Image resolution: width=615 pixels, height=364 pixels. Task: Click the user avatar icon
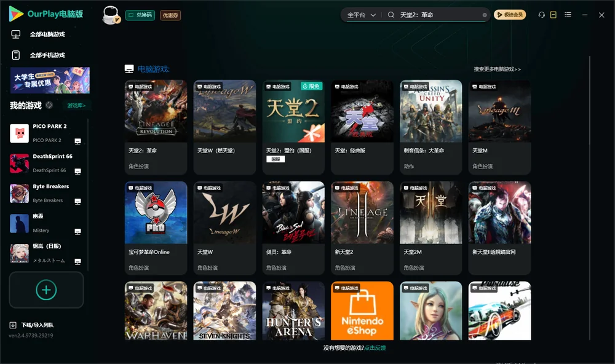point(111,15)
